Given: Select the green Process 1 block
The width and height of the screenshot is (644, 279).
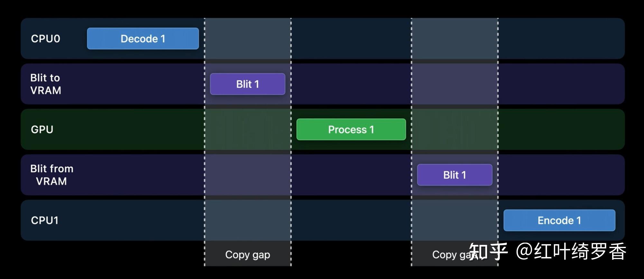Looking at the screenshot, I should tap(351, 129).
